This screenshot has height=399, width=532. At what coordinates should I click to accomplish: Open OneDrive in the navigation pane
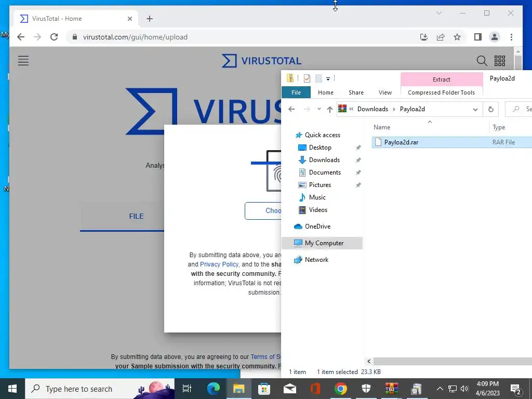pyautogui.click(x=317, y=227)
